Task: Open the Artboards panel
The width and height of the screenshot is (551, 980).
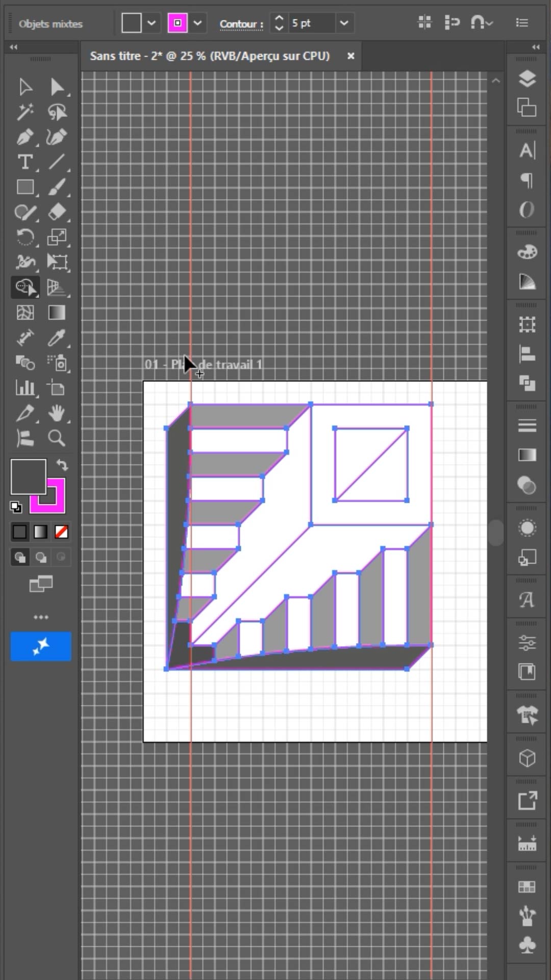Action: 527,108
